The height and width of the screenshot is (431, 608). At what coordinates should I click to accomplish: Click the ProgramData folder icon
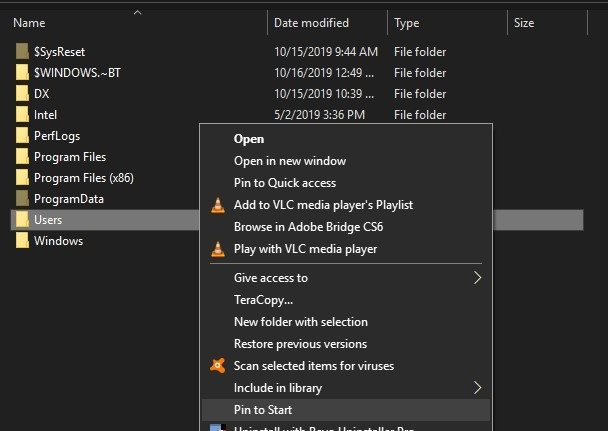point(22,199)
